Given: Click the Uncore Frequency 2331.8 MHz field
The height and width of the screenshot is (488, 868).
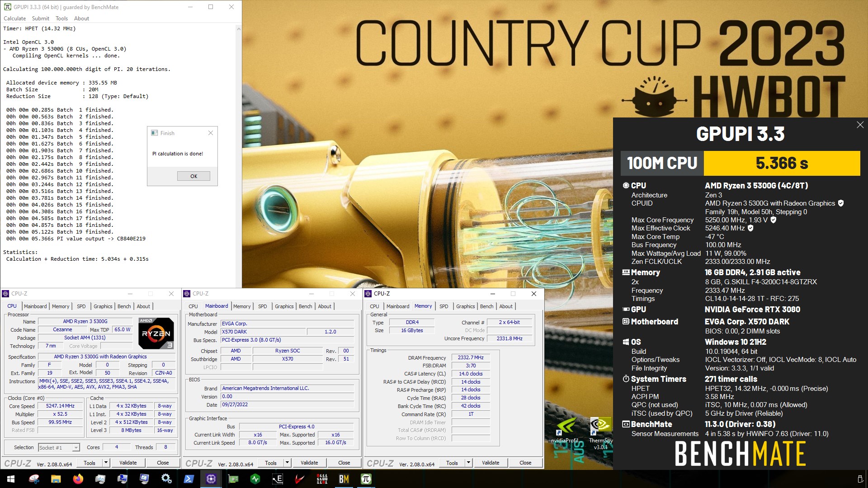Looking at the screenshot, I should pos(509,338).
